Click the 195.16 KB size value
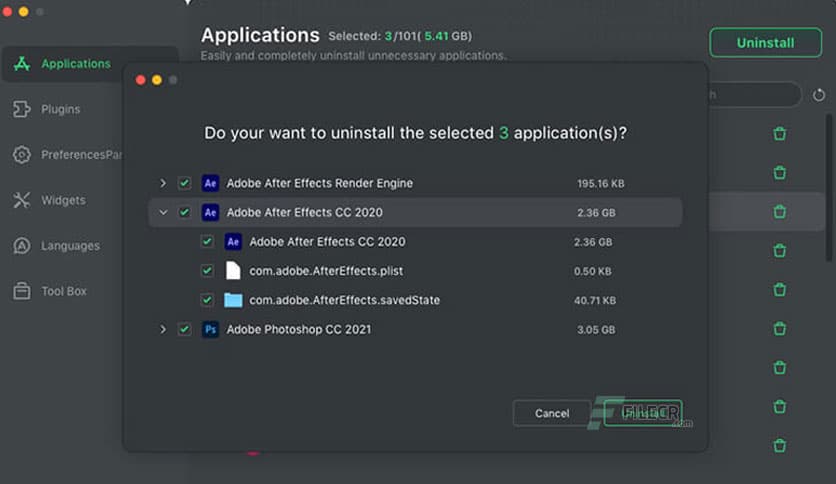The width and height of the screenshot is (836, 484). tap(600, 183)
